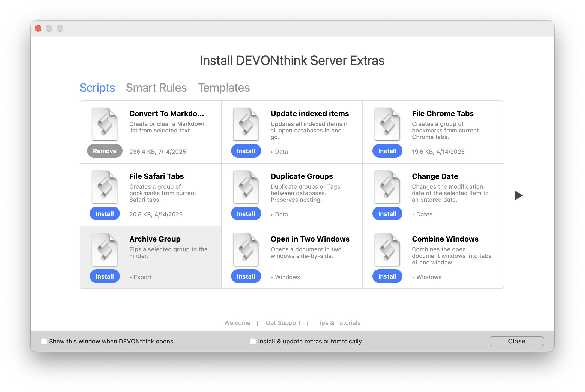This screenshot has height=392, width=585.
Task: Toggle Install & update extras automatically
Action: pyautogui.click(x=253, y=341)
